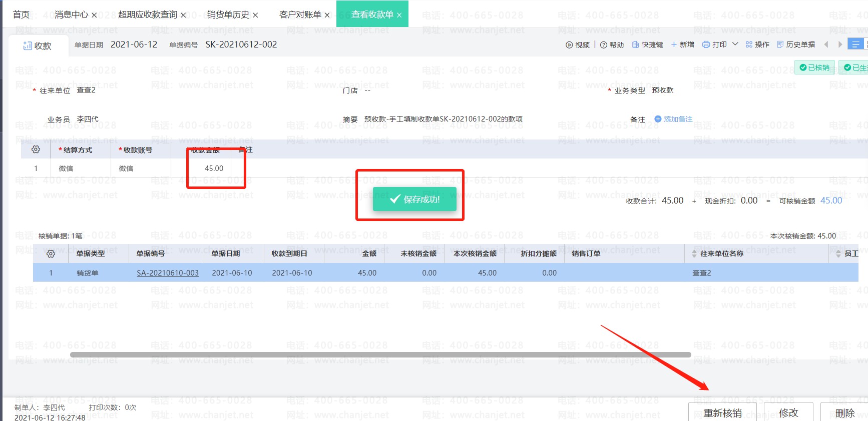Switch to the 超期应收款查询 tab
This screenshot has height=421, width=868.
tap(148, 14)
